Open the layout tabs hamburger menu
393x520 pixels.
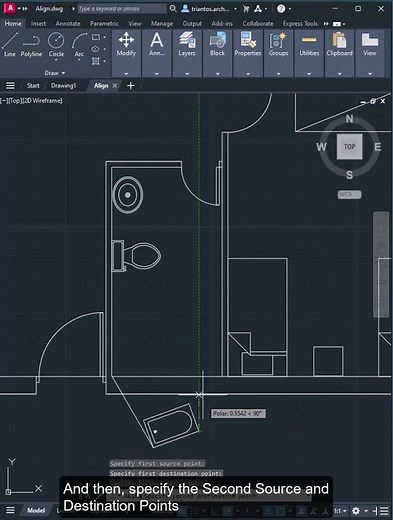10,510
